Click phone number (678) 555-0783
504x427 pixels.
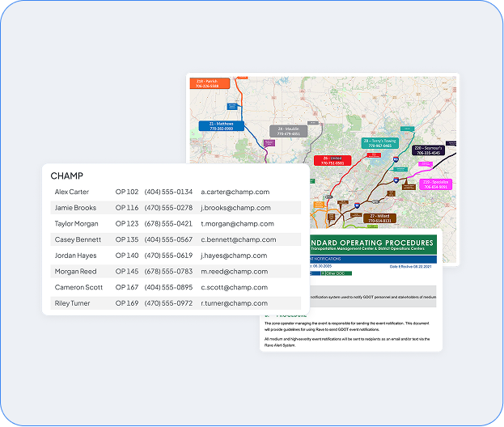(x=168, y=272)
